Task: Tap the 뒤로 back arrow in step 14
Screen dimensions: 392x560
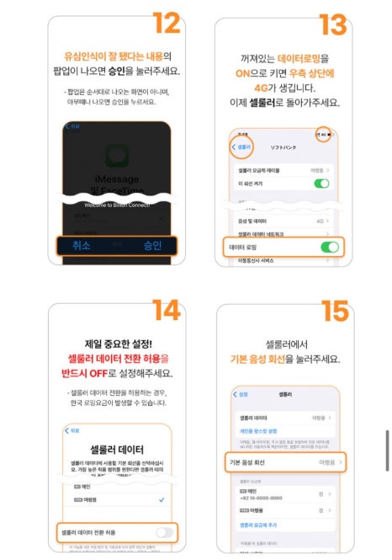Action: point(72,430)
